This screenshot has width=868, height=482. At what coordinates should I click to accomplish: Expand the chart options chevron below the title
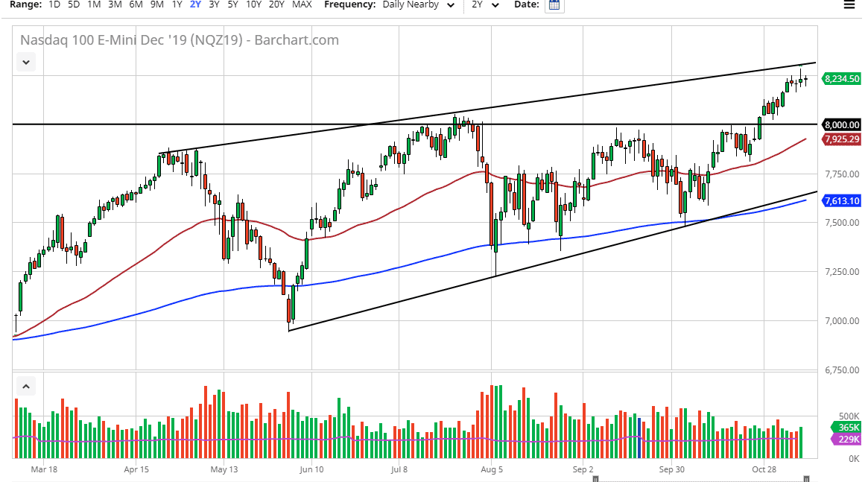(x=25, y=62)
